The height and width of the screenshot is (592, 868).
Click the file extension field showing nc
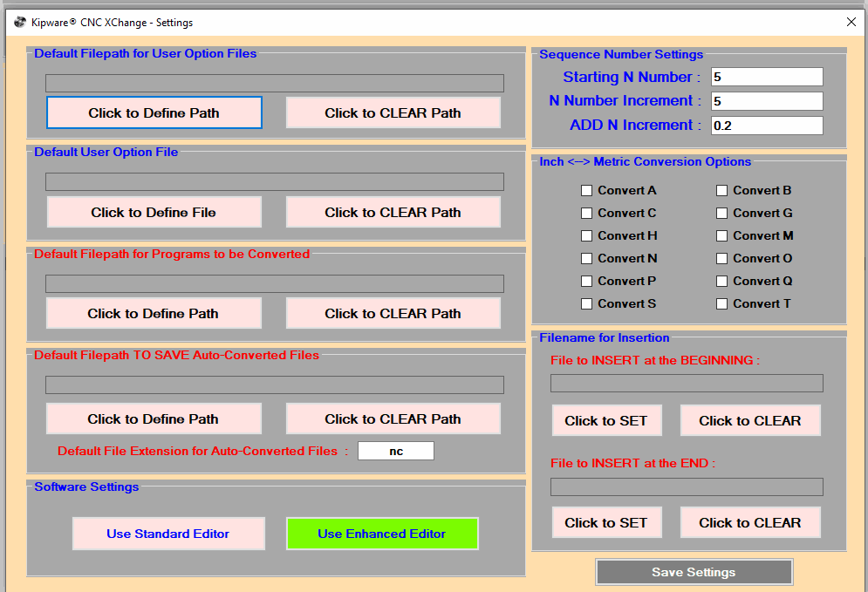point(396,451)
